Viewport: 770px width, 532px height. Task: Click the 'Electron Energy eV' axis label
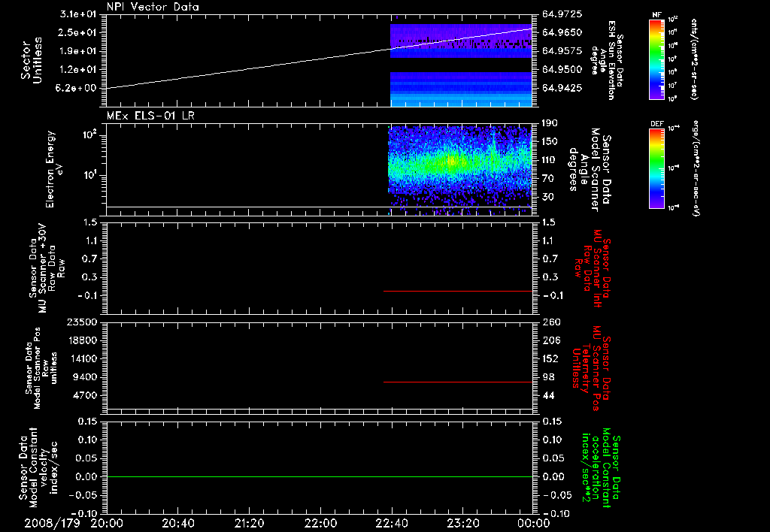54,169
